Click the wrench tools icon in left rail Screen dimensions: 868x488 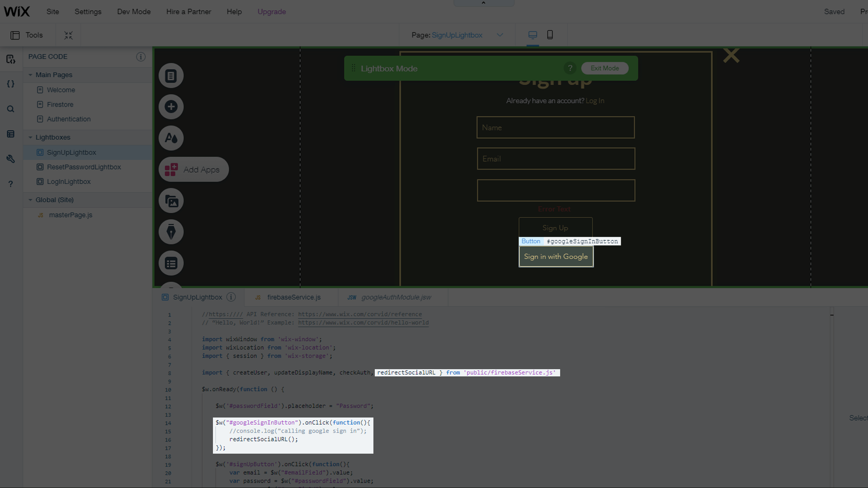point(11,159)
